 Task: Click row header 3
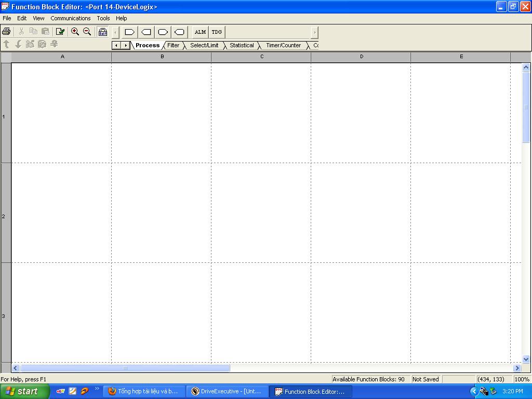click(6, 312)
